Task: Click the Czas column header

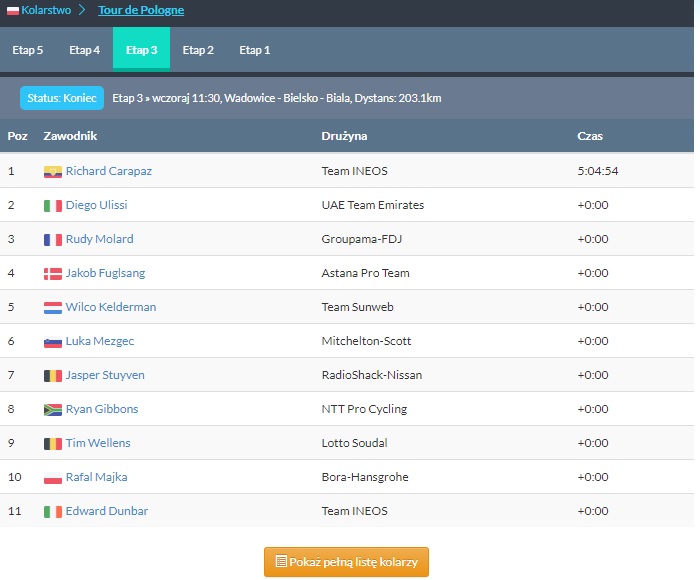Action: pos(590,136)
